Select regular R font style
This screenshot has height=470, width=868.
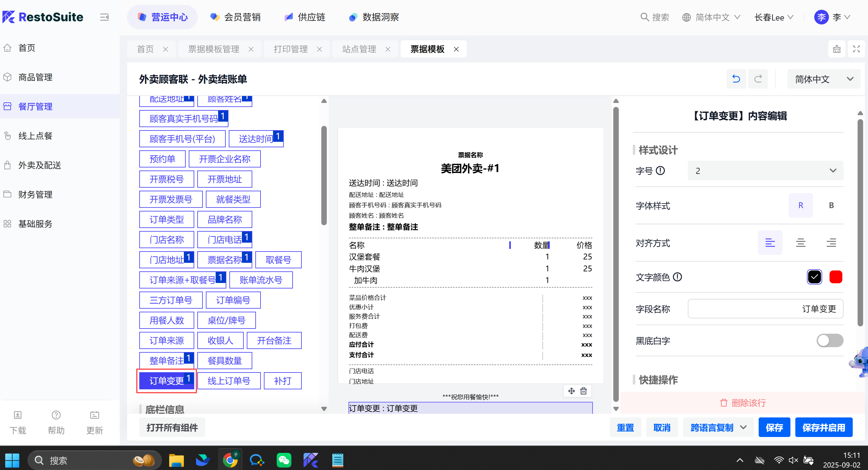(800, 205)
